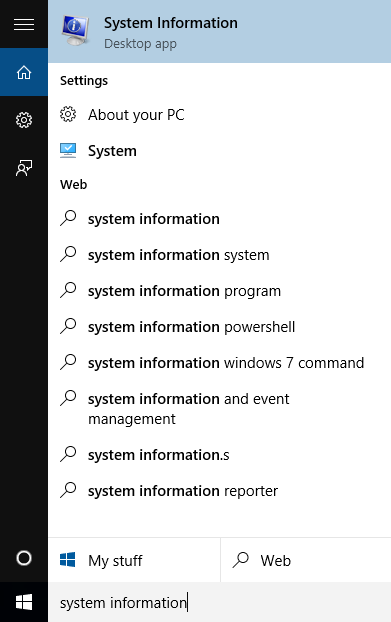Image resolution: width=391 pixels, height=622 pixels.
Task: Select suggestion 'system information.s'
Action: (219, 455)
